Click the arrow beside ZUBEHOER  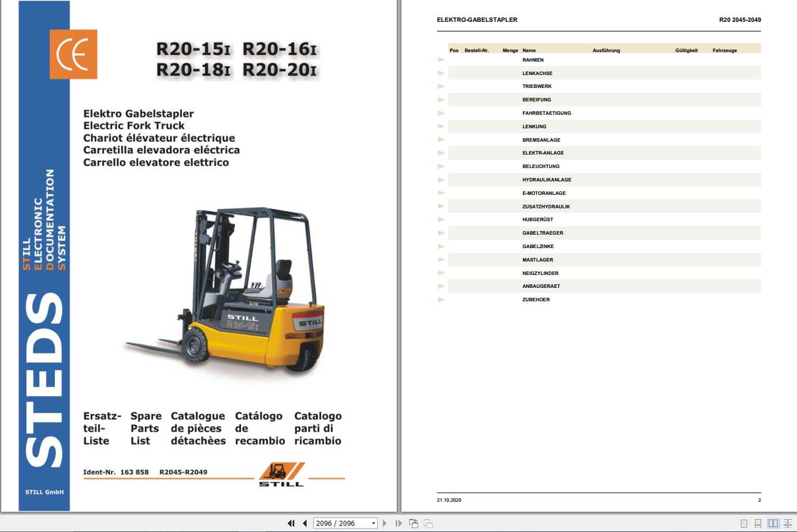click(x=441, y=300)
